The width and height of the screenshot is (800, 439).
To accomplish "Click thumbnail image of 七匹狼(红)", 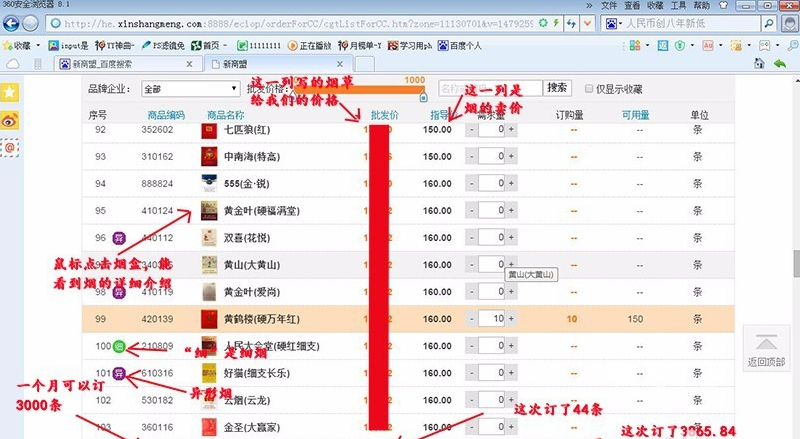I will point(209,130).
